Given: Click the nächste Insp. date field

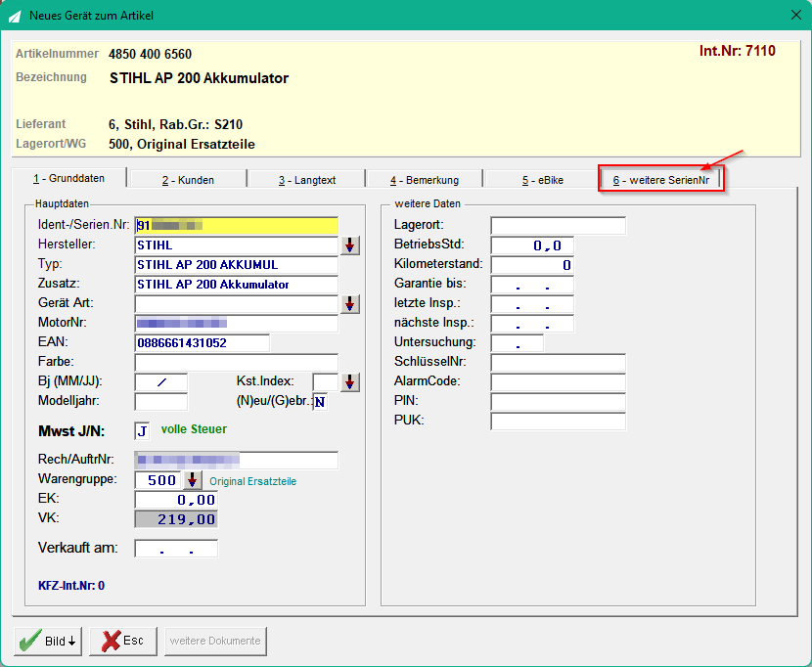Looking at the screenshot, I should tap(532, 324).
